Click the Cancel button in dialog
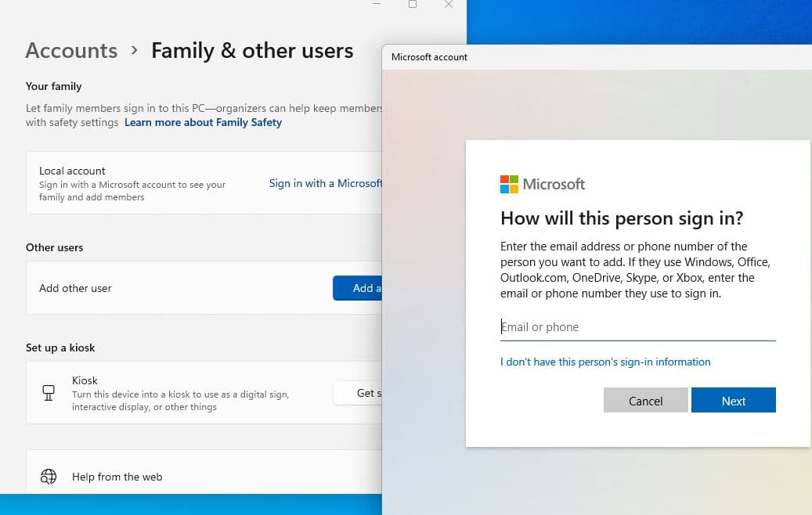The image size is (812, 515). [x=646, y=400]
